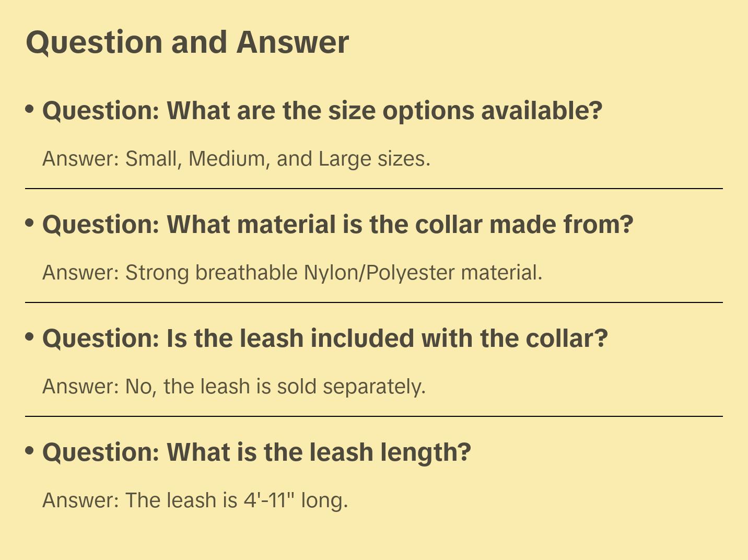Click the divider line below the sizes answer
Image resolution: width=748 pixels, height=560 pixels.
pos(374,189)
